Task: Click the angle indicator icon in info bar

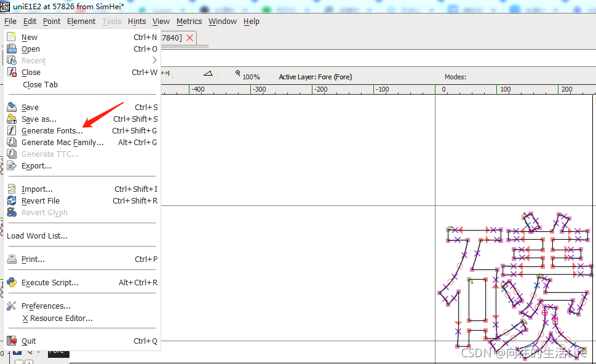Action: point(208,73)
